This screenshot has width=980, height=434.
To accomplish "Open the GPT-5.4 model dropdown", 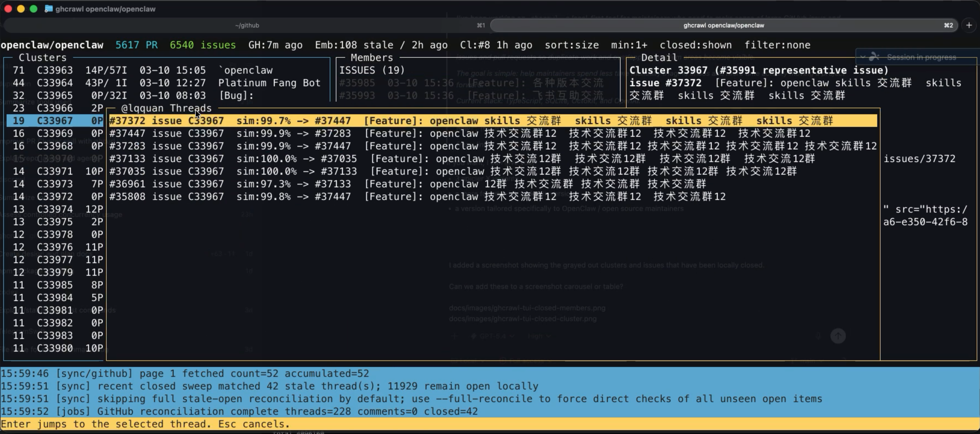I will [x=493, y=336].
